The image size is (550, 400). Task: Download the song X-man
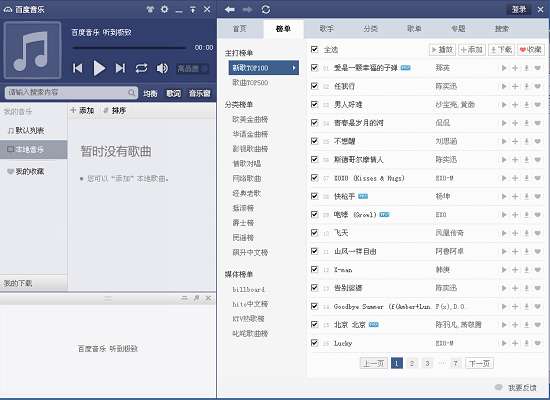[526, 270]
